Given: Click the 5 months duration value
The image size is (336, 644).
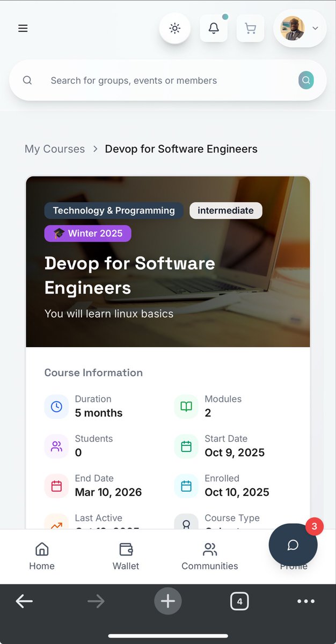Looking at the screenshot, I should (99, 413).
